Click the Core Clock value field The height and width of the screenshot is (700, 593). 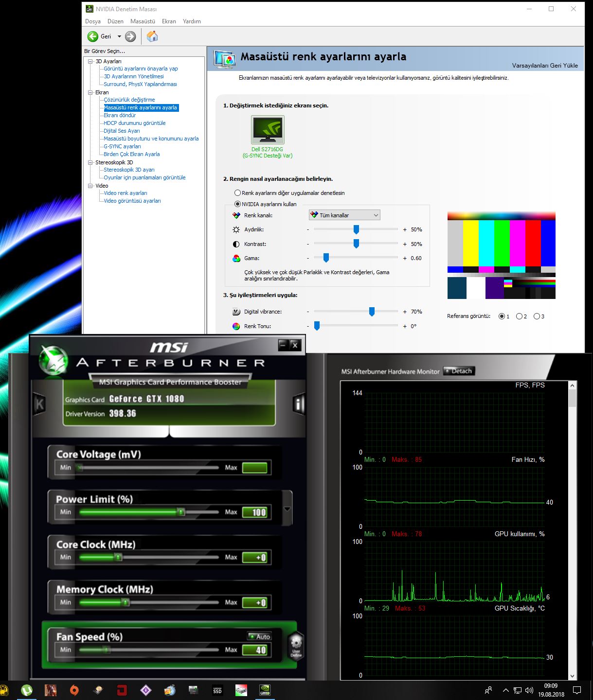pos(255,557)
